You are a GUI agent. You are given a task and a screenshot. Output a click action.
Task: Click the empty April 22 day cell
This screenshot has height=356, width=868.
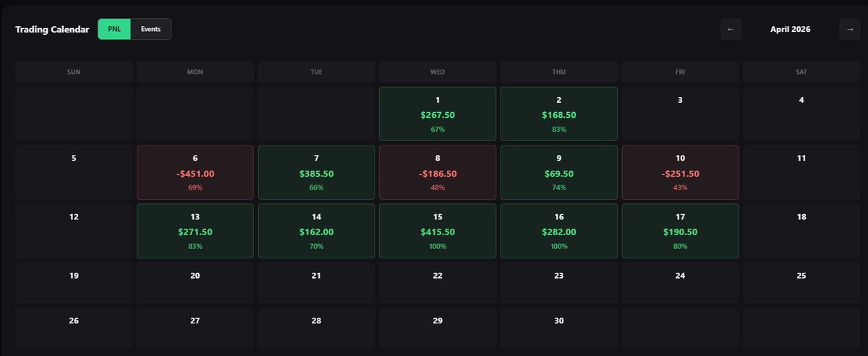tap(438, 283)
